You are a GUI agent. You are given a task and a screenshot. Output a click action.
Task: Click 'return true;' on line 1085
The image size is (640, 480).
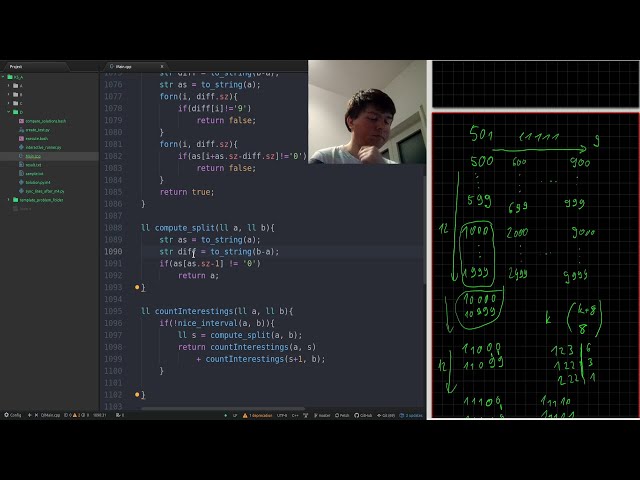[187, 192]
